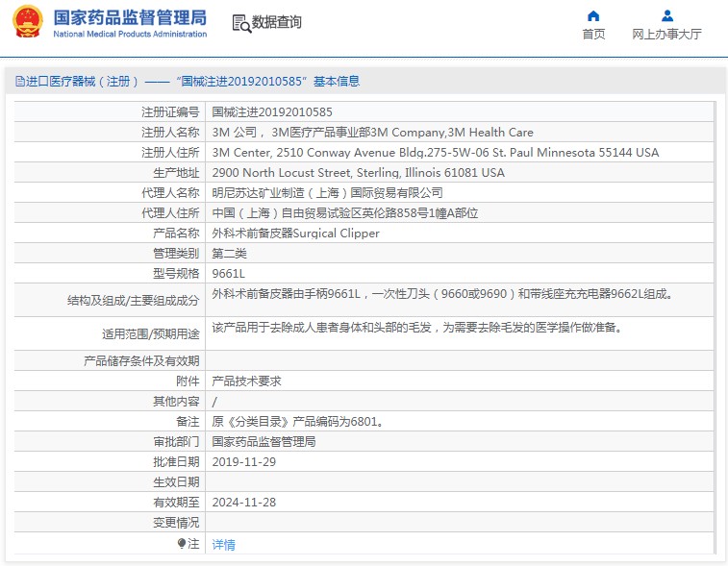Select the registrant name 3M Company,3M Health Care
This screenshot has height=566, width=728.
pyautogui.click(x=372, y=133)
